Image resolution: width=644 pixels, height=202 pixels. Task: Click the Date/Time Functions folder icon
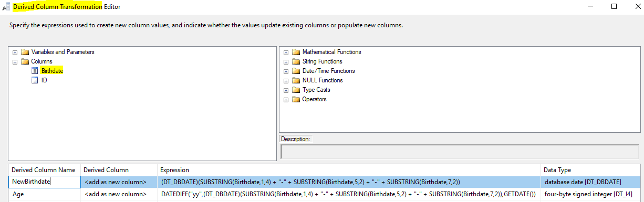point(296,71)
